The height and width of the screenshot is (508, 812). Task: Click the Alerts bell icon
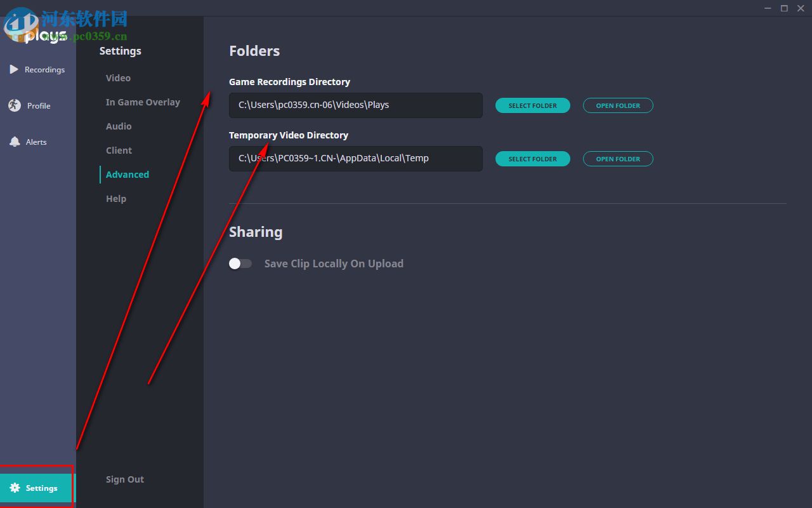click(x=15, y=142)
